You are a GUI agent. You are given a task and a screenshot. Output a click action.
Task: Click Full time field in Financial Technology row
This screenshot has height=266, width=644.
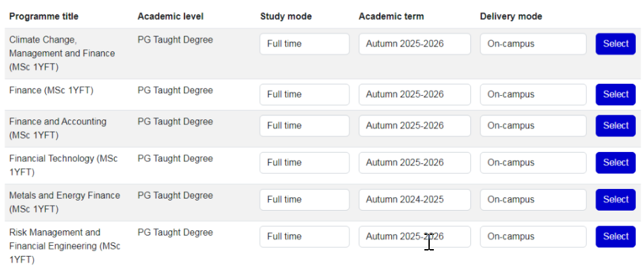[304, 163]
